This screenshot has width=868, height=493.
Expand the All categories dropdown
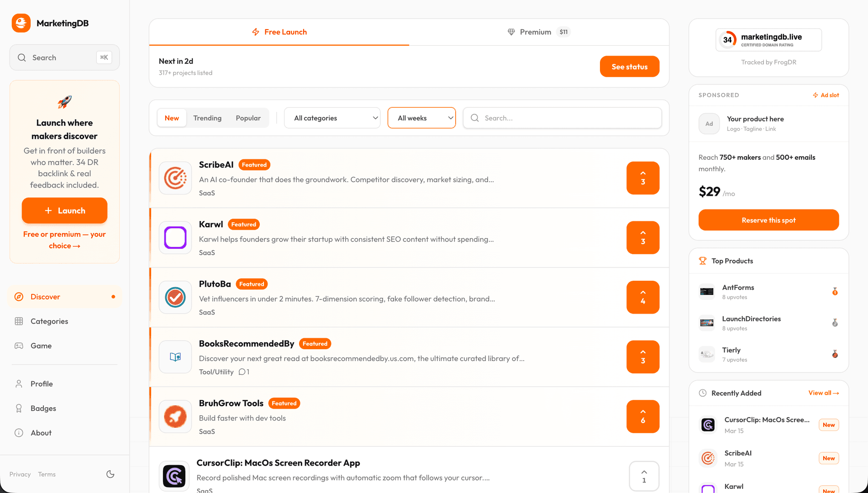(x=332, y=118)
